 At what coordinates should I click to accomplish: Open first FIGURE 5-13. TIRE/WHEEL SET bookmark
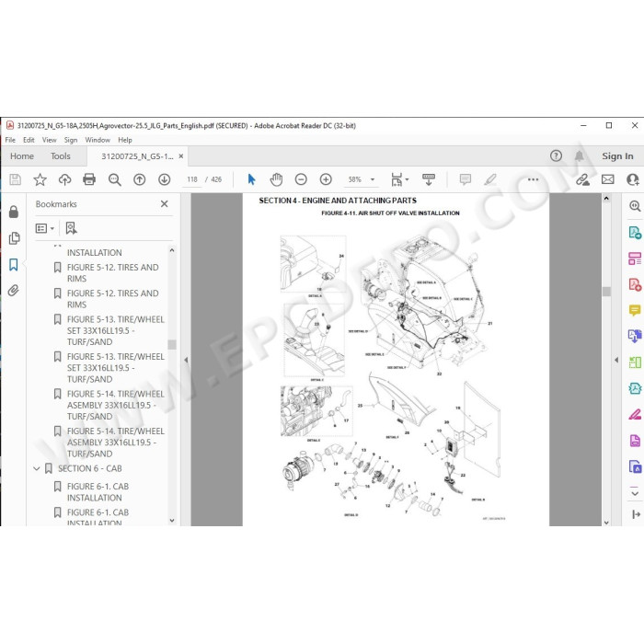(115, 330)
